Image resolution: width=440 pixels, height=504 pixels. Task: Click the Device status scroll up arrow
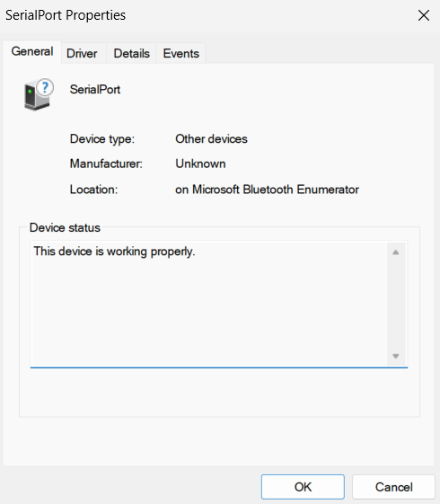pos(396,252)
